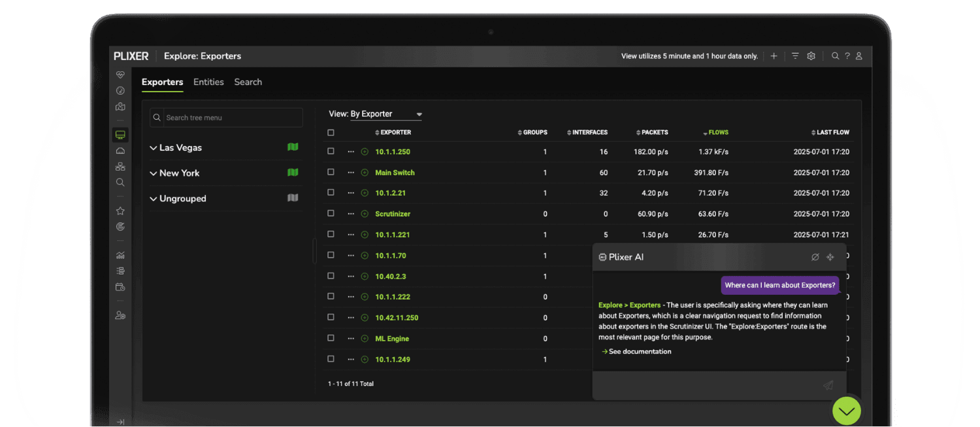Open the user admin icon in sidebar
The width and height of the screenshot is (980, 427).
coord(120,315)
